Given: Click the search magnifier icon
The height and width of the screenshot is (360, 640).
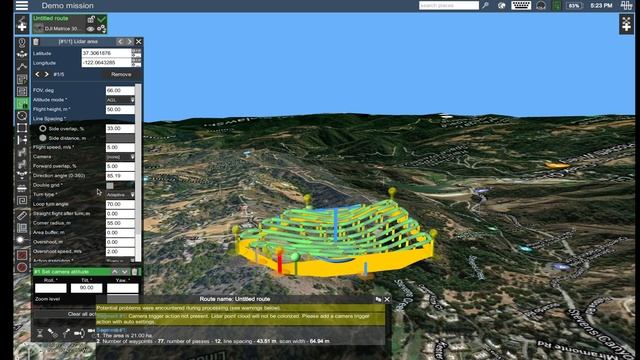Looking at the screenshot, I should coord(485,5).
